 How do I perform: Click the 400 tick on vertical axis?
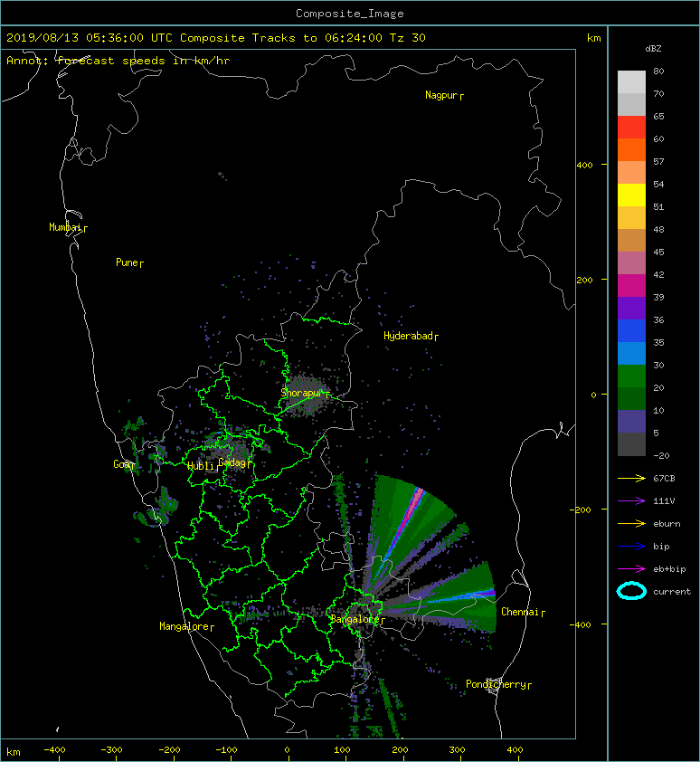tap(585, 166)
